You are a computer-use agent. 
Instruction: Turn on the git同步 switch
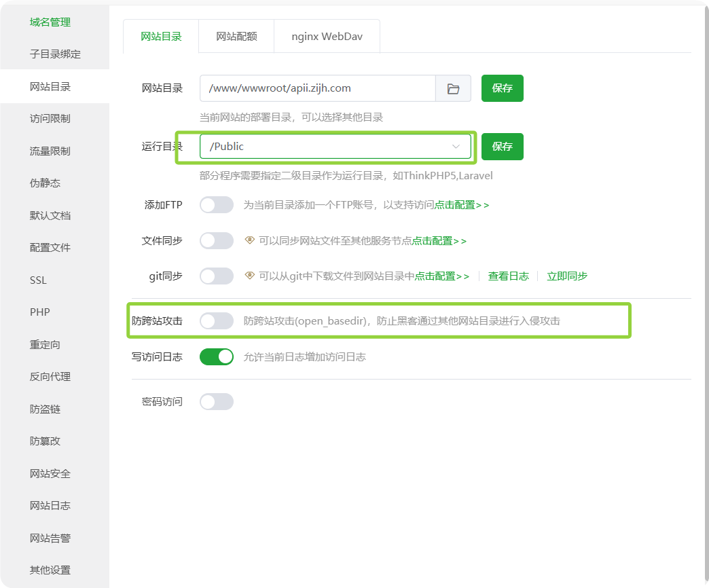217,276
